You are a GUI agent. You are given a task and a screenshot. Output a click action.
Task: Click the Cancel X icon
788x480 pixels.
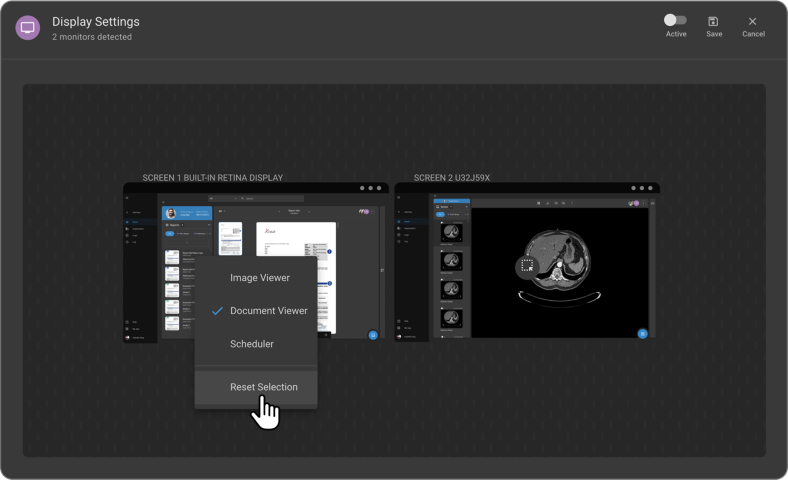[752, 21]
